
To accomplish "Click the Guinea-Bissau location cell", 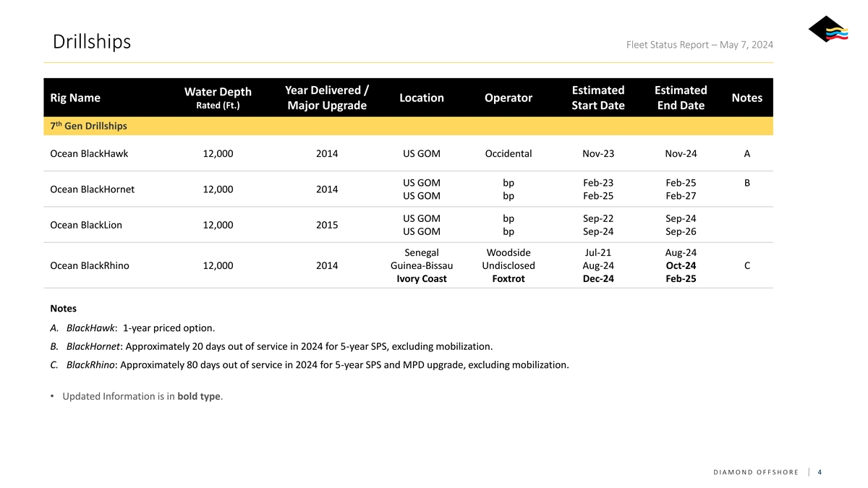I will tap(421, 265).
